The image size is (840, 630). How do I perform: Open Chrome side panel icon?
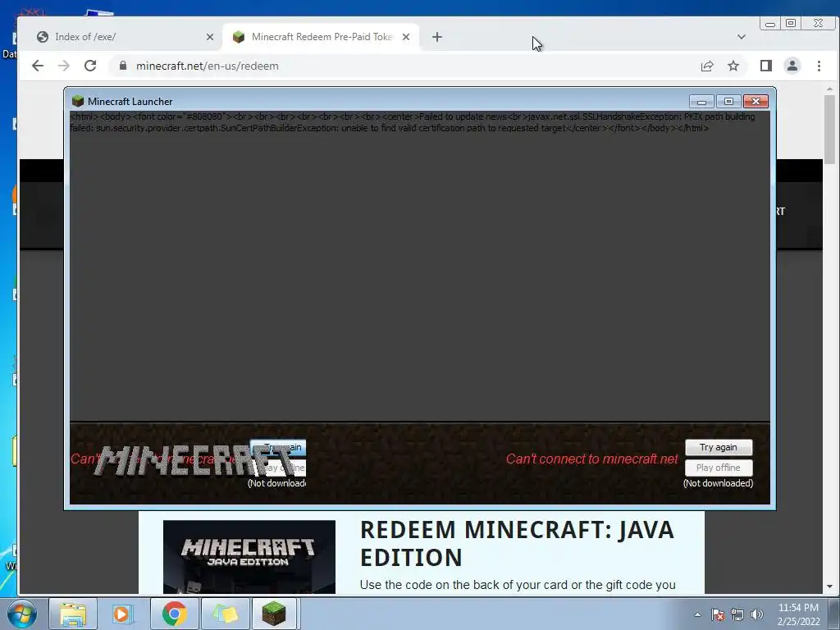click(766, 66)
